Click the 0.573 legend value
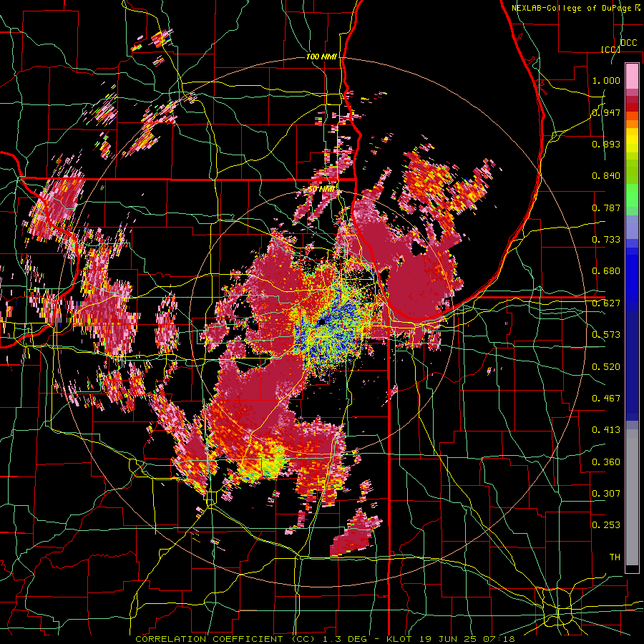This screenshot has height=644, width=644. (606, 335)
